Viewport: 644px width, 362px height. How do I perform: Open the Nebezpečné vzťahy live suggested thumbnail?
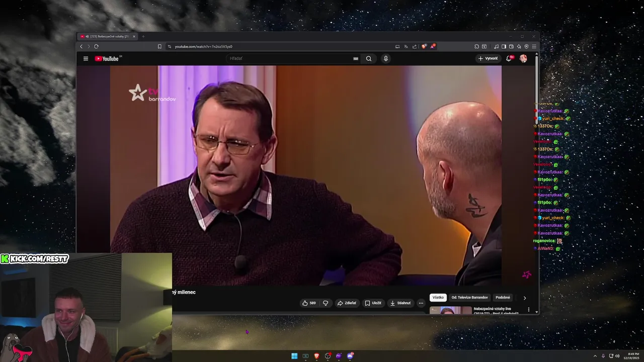[451, 310]
